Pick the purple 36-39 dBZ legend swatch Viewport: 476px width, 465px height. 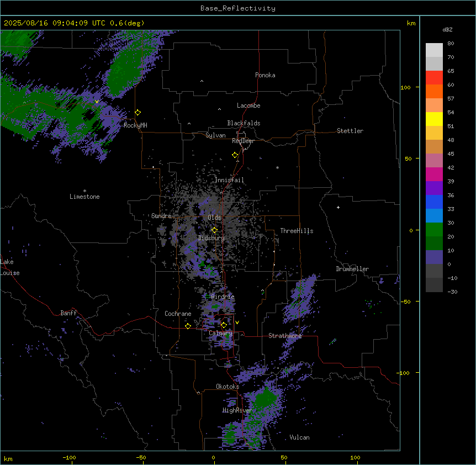pos(434,188)
